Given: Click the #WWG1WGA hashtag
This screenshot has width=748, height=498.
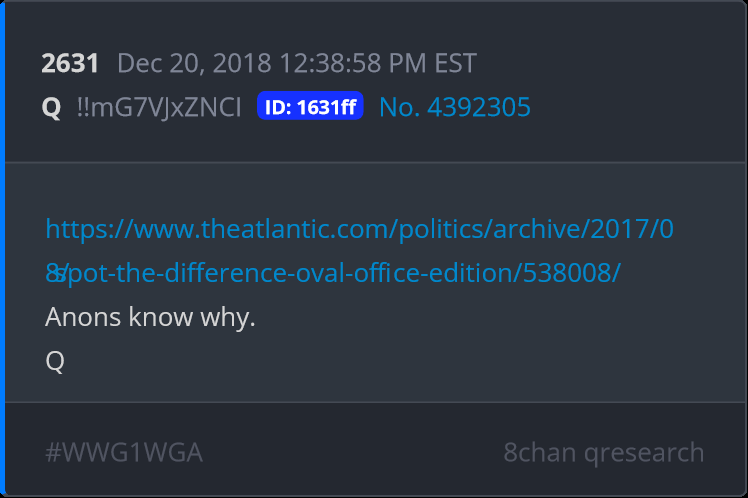Looking at the screenshot, I should [124, 452].
